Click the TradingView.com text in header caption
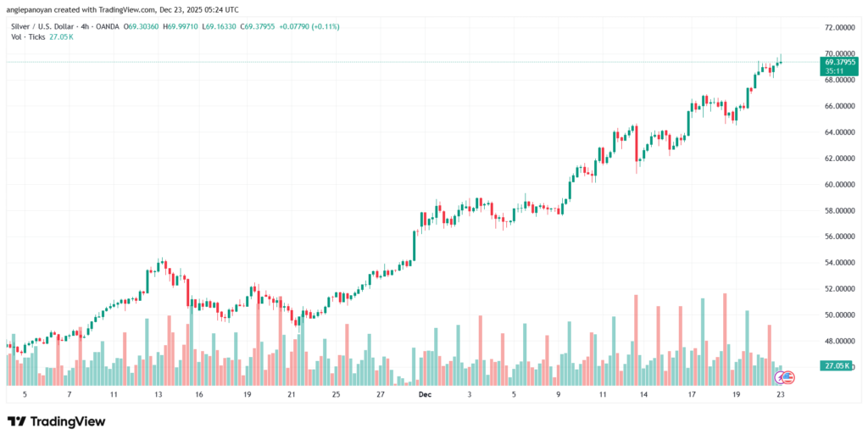 109,9
